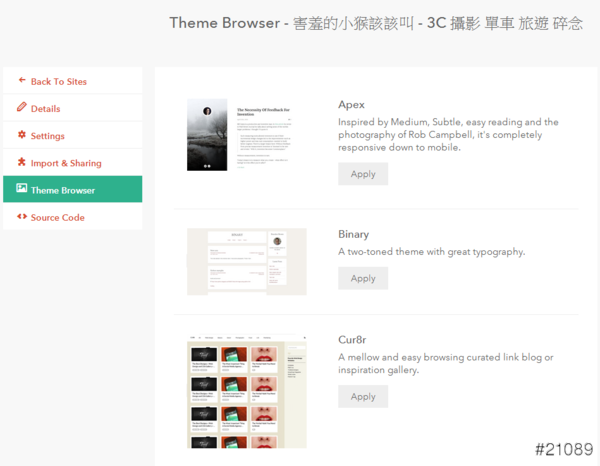The height and width of the screenshot is (466, 600).
Task: Apply the Binary theme
Action: click(x=363, y=277)
